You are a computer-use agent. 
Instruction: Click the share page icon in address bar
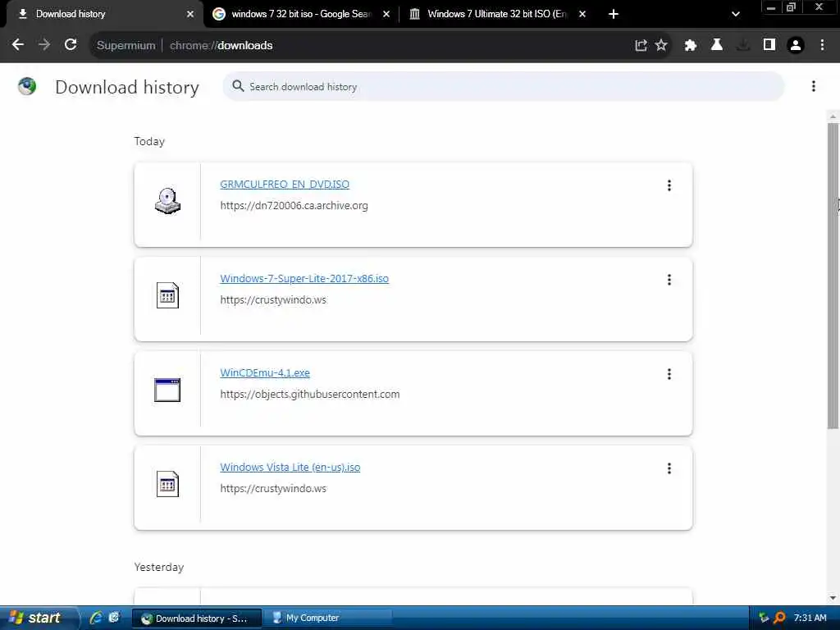[x=641, y=46]
